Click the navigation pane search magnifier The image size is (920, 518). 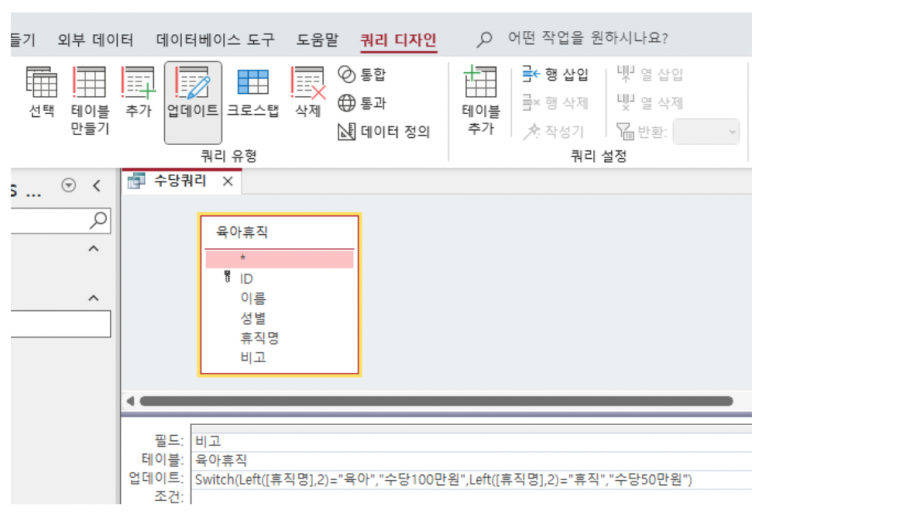(x=98, y=220)
